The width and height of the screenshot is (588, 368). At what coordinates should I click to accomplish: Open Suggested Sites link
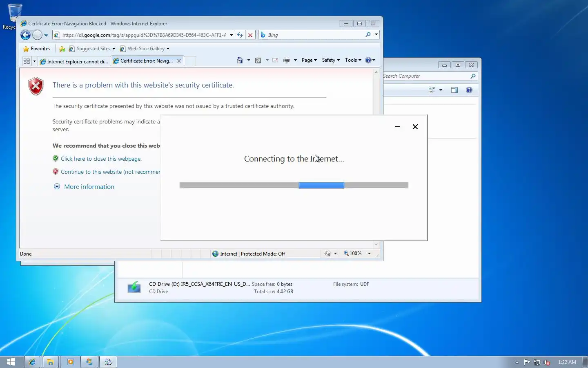[89, 49]
